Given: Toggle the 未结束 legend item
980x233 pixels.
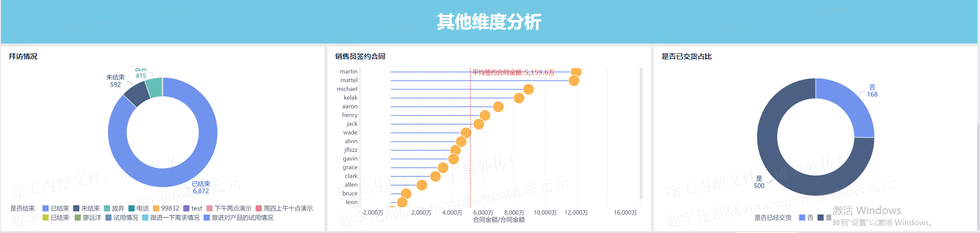Looking at the screenshot, I should pos(86,208).
